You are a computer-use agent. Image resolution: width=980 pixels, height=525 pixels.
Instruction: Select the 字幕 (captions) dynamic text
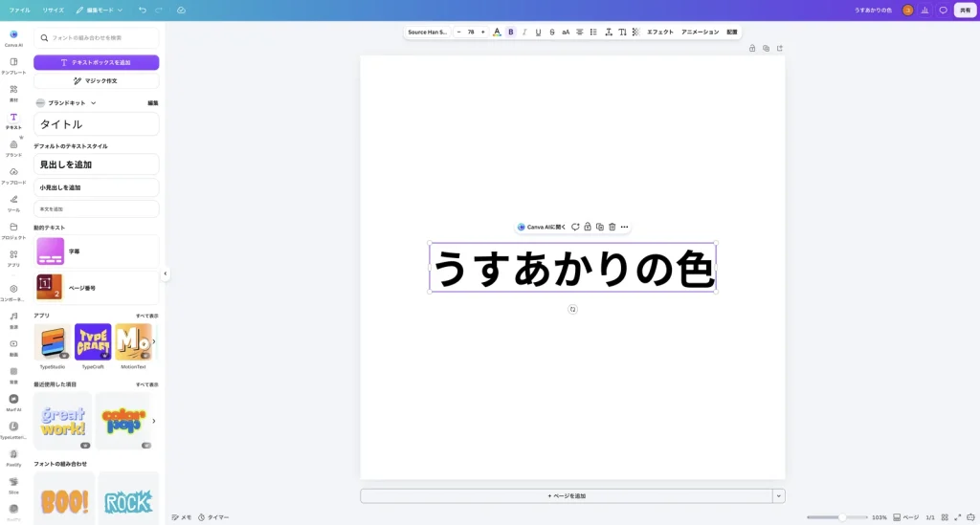coord(97,251)
